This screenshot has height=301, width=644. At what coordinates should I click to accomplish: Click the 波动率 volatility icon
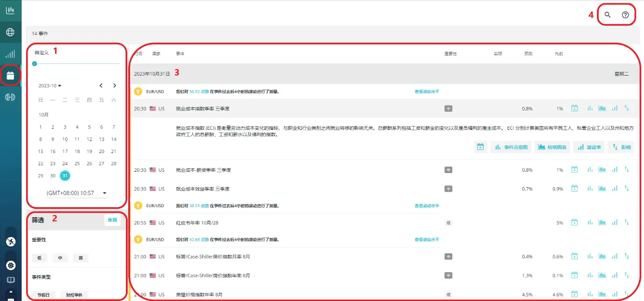click(x=589, y=147)
